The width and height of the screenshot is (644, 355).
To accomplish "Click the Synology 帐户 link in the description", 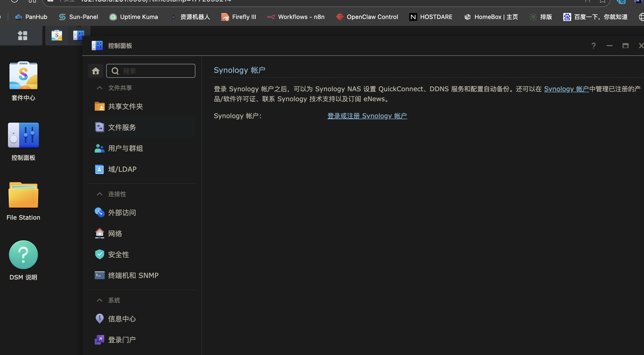I will point(566,89).
